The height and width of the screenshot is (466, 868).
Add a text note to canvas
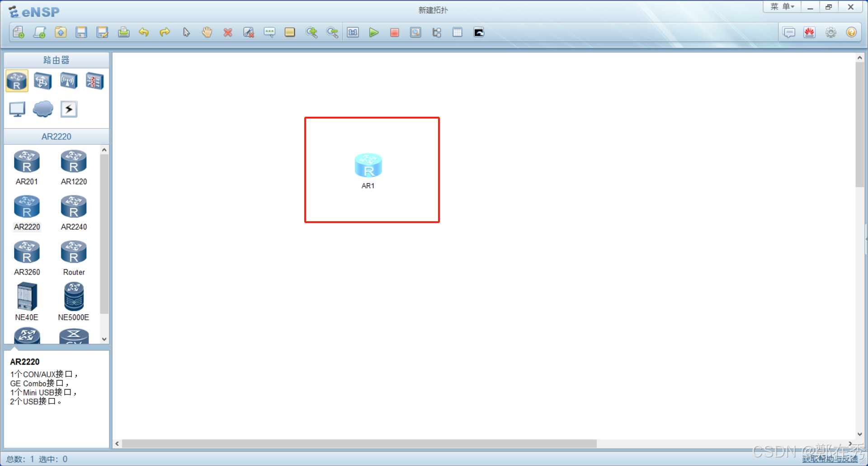[269, 32]
